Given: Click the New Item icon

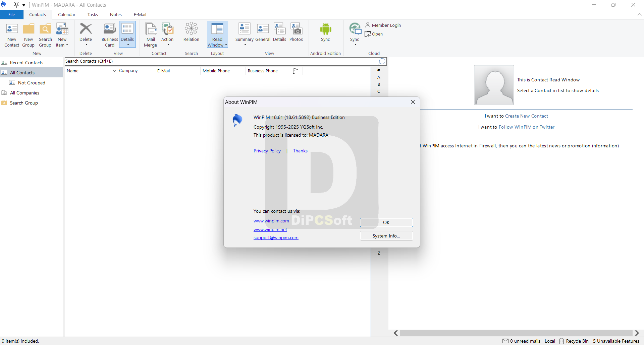Looking at the screenshot, I should [62, 29].
